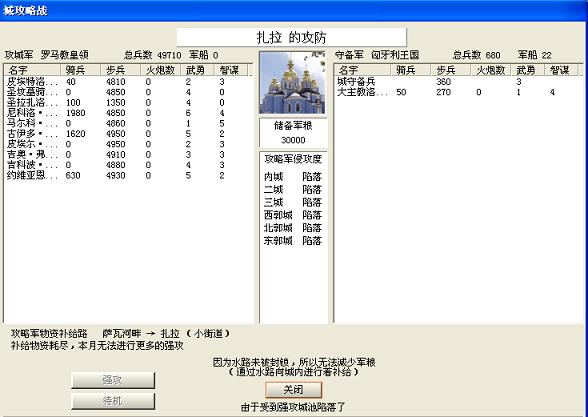Click infantry value 360 of 城守备兵
This screenshot has height=417, width=588.
[444, 82]
